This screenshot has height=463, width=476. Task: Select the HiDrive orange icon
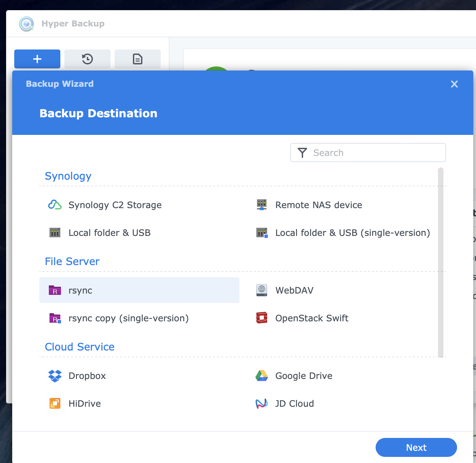click(x=55, y=403)
